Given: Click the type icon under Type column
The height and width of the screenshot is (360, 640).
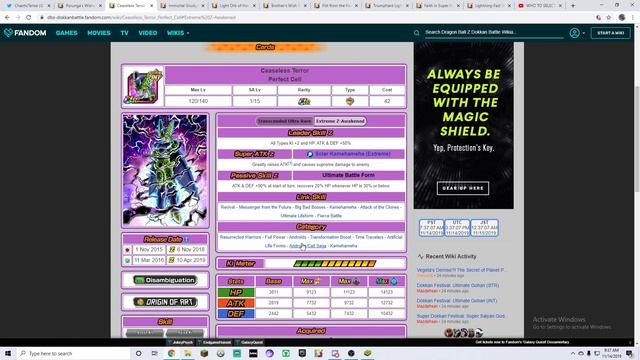Looking at the screenshot, I should (350, 101).
